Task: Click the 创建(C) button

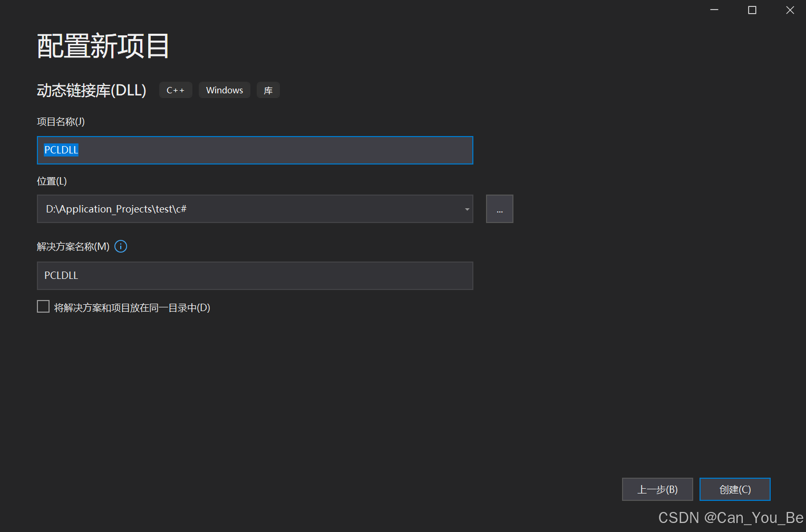Action: point(734,489)
